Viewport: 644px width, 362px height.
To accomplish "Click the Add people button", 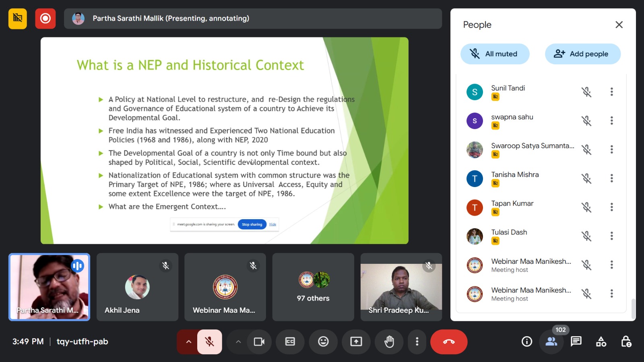I will click(x=582, y=54).
